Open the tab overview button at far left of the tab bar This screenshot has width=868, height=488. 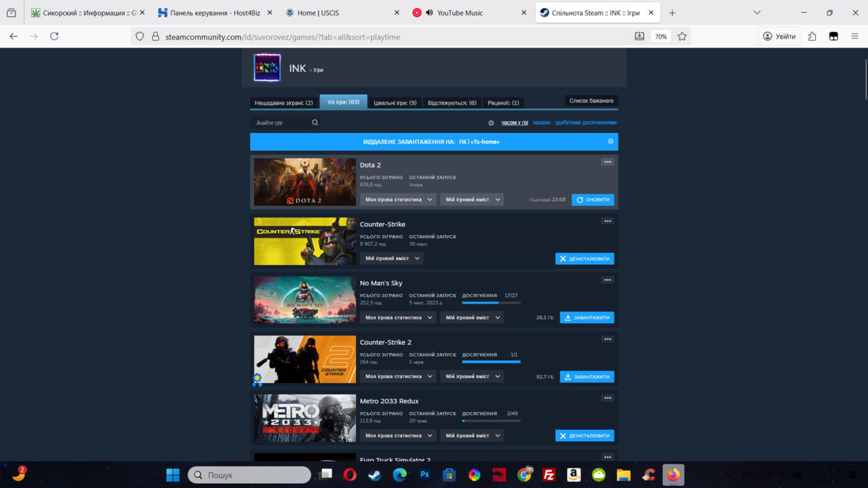11,13
